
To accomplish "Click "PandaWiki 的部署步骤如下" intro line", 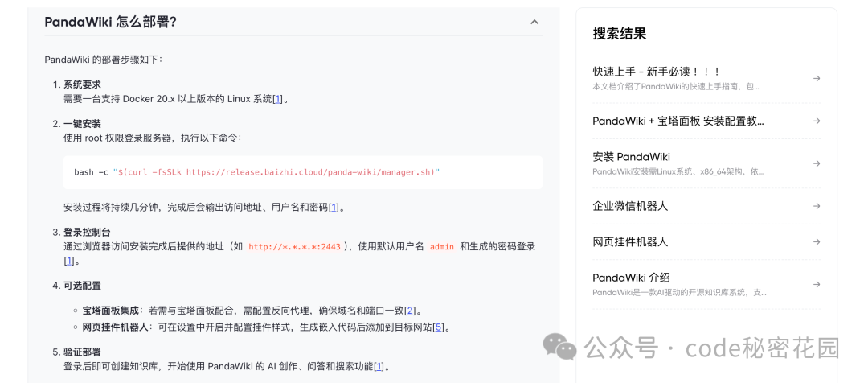I will pyautogui.click(x=104, y=60).
